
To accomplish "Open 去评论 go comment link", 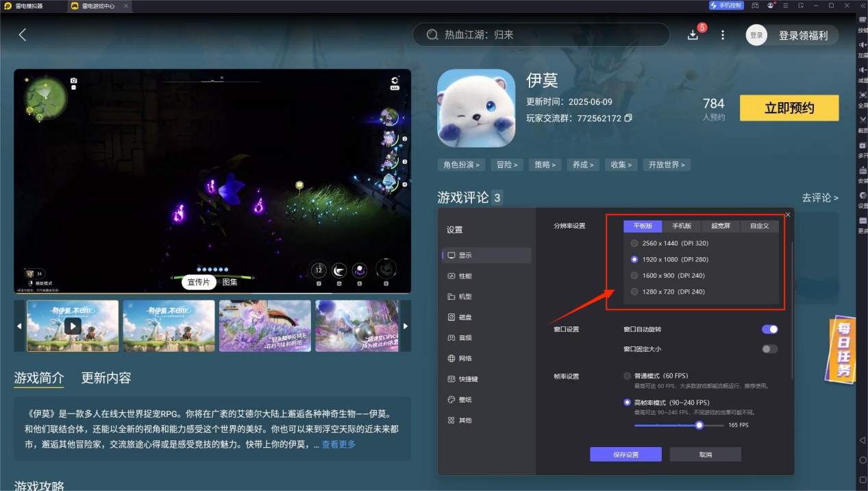I will click(x=820, y=197).
